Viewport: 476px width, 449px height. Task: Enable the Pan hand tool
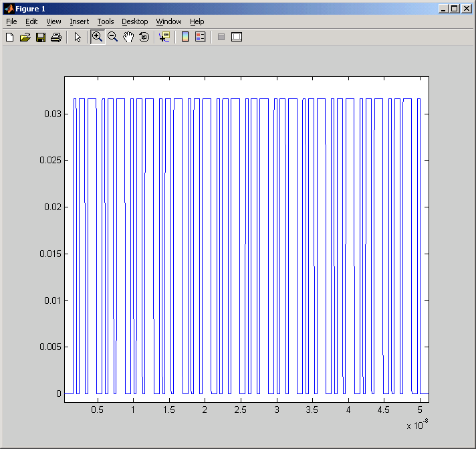[x=128, y=37]
